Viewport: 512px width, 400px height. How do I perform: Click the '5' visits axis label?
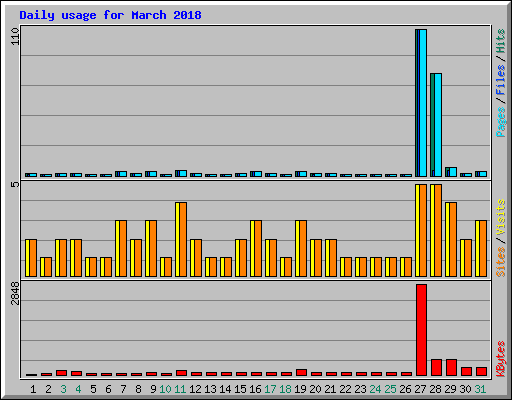(15, 184)
